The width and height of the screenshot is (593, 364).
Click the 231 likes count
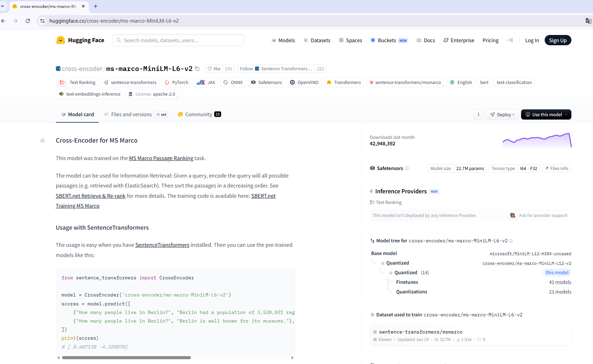229,69
